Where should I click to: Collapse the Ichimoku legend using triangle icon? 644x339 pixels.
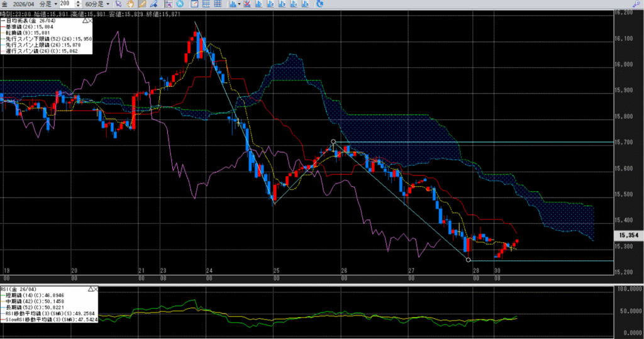pos(85,20)
